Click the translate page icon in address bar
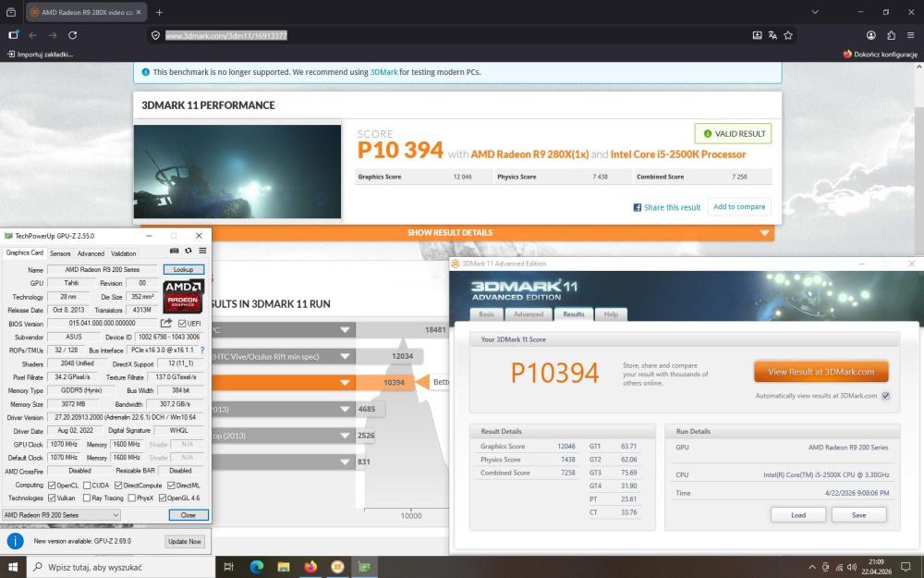 772,35
